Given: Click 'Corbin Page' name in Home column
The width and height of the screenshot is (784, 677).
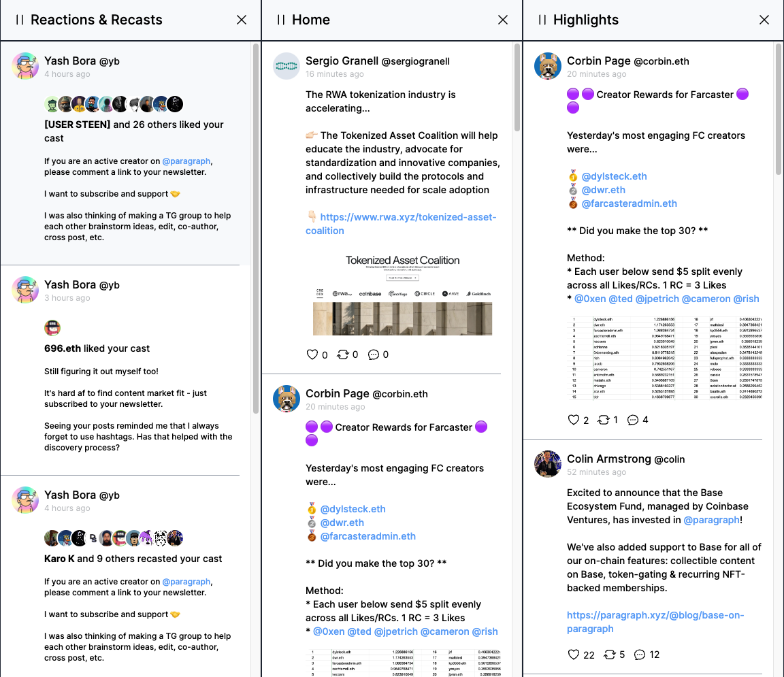Looking at the screenshot, I should pos(338,394).
